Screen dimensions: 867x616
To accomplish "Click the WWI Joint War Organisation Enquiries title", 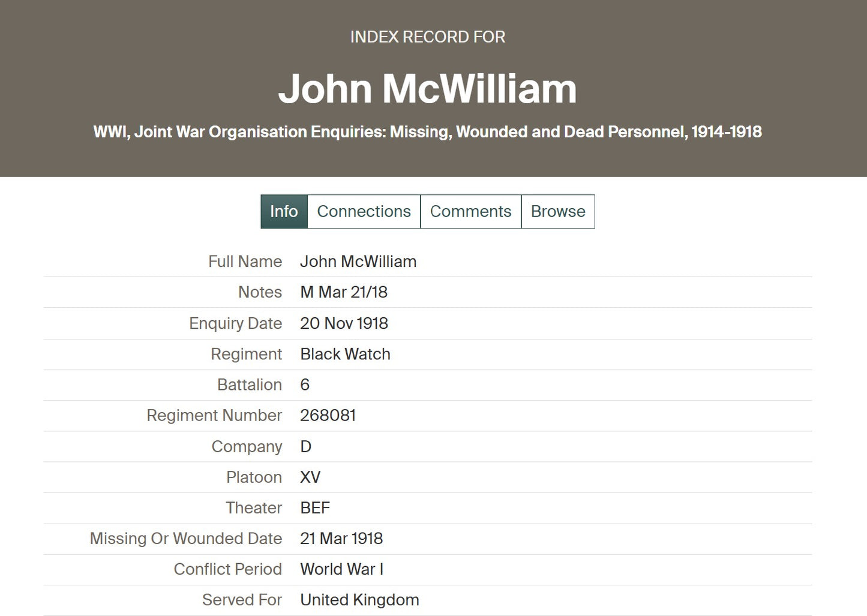I will 427,132.
